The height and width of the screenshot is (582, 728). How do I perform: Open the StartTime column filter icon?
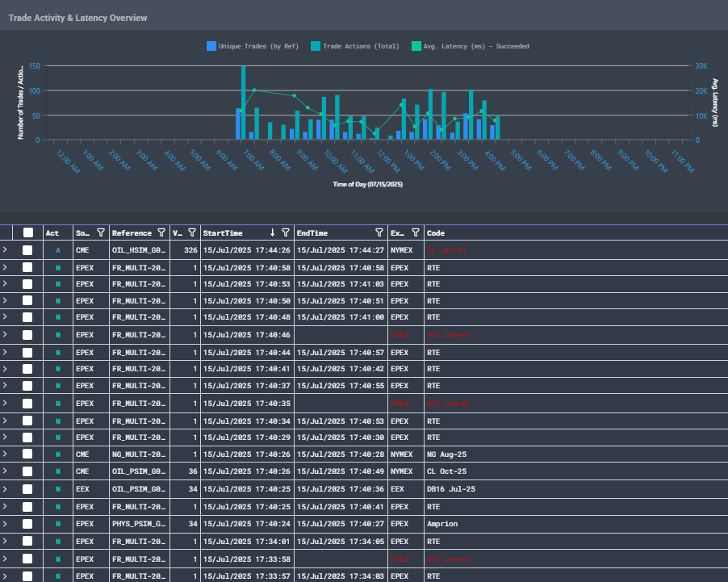[x=286, y=232]
